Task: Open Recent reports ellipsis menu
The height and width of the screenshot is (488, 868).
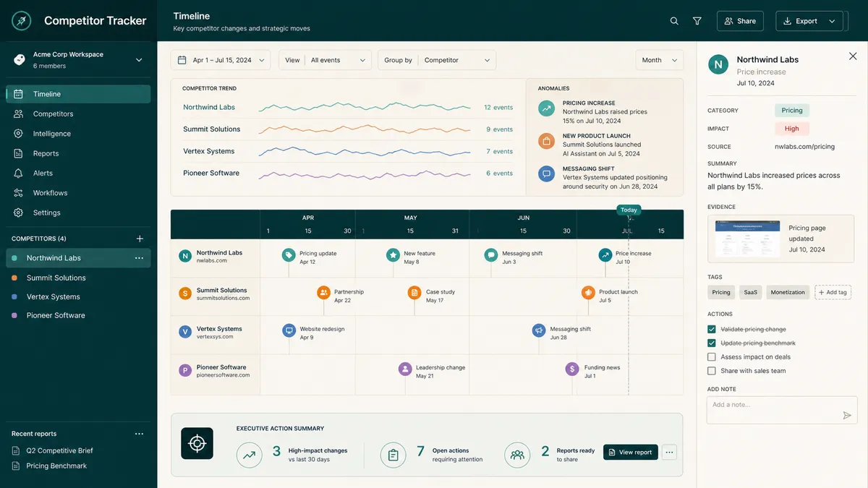Action: tap(139, 434)
